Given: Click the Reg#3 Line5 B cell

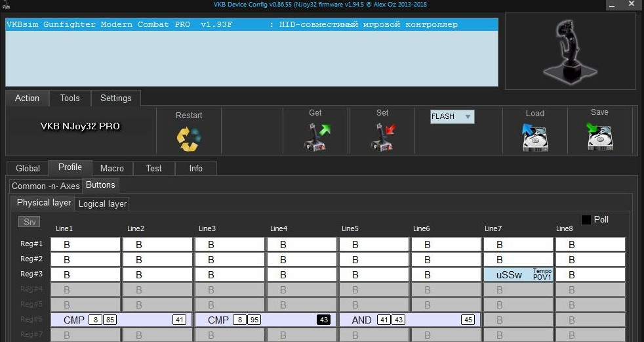Looking at the screenshot, I should click(374, 274).
